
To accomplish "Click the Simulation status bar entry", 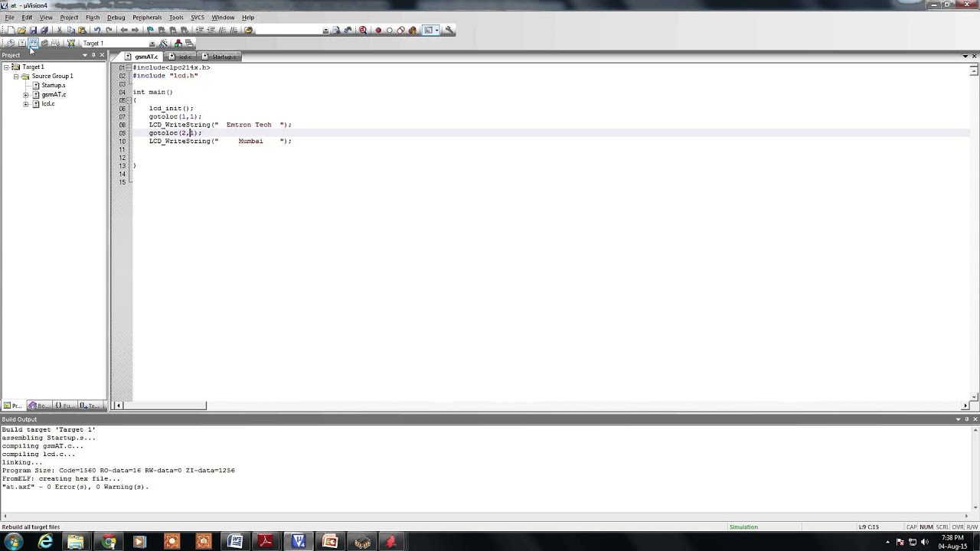I will 743,527.
